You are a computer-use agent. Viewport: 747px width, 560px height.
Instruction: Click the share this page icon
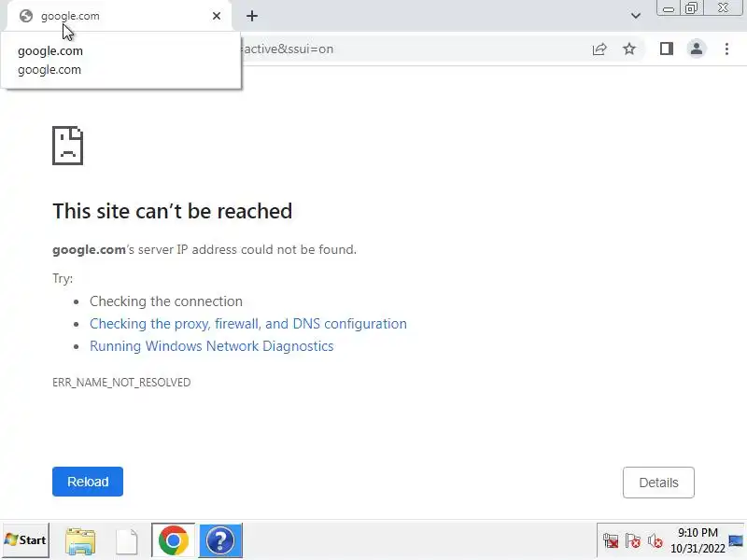599,49
